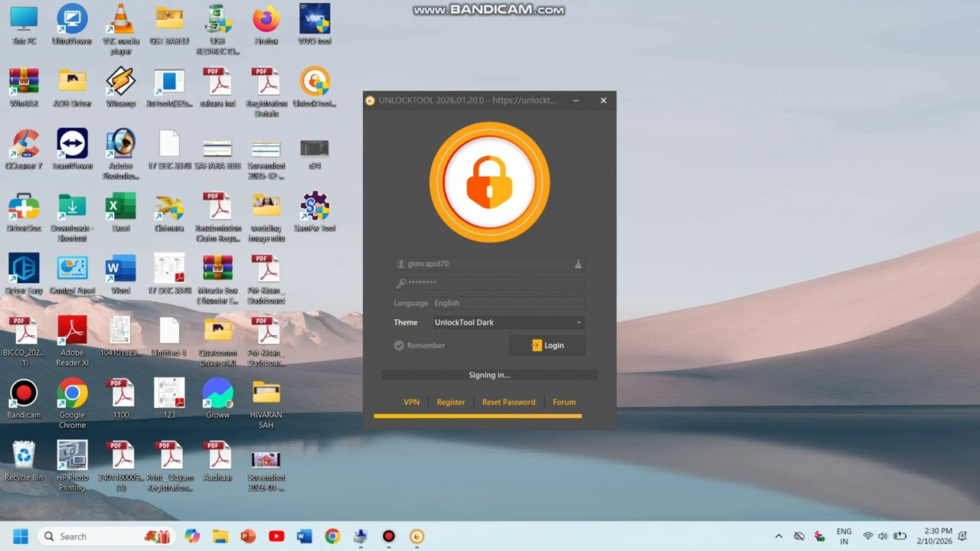The width and height of the screenshot is (980, 551).
Task: Launch UltraViewer from the desktop
Action: 72,24
